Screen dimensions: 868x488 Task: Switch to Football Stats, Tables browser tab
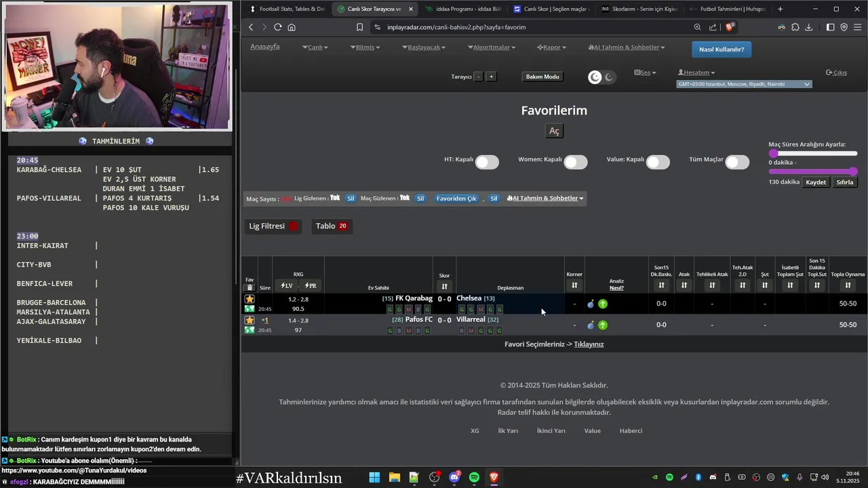[x=287, y=9]
